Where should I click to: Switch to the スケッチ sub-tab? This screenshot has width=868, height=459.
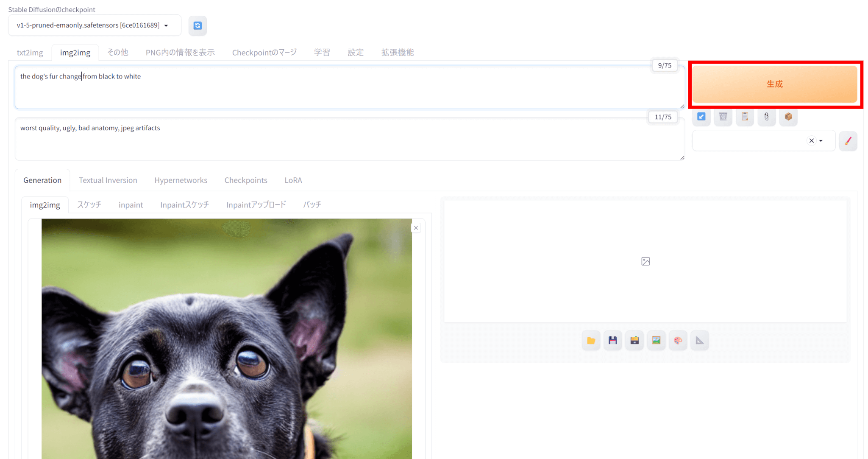pos(89,205)
